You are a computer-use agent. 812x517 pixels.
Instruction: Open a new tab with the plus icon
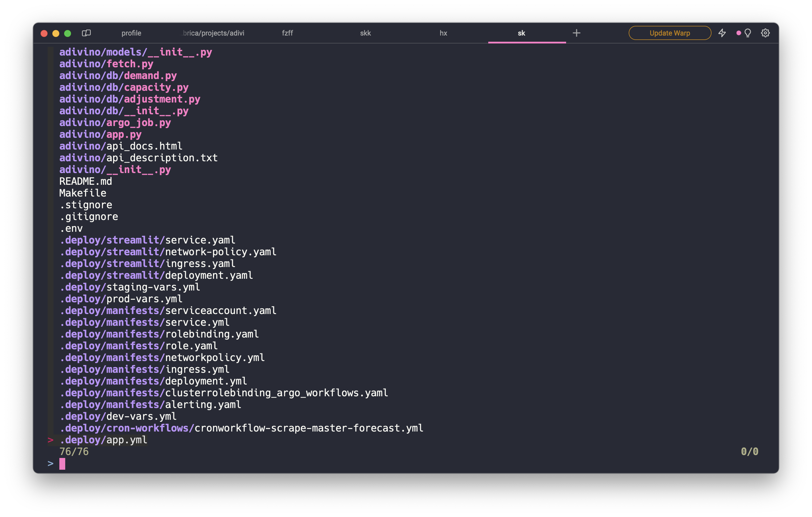[576, 33]
